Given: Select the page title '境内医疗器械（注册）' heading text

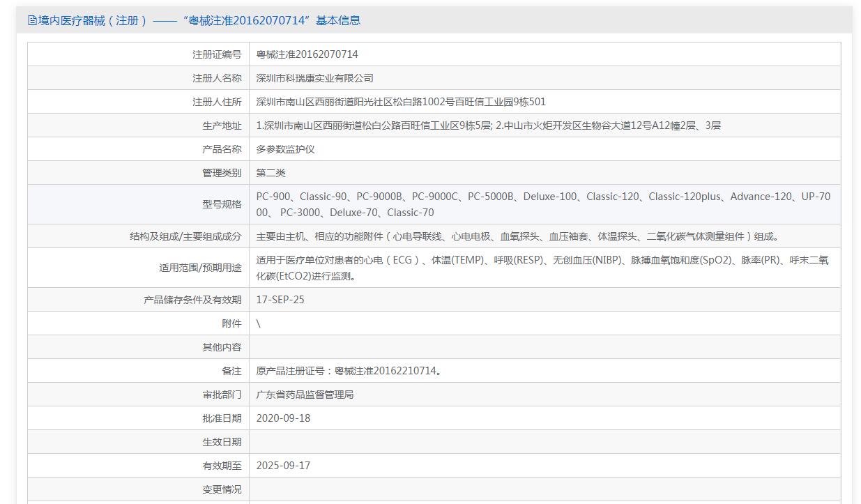Looking at the screenshot, I should click(x=93, y=20).
